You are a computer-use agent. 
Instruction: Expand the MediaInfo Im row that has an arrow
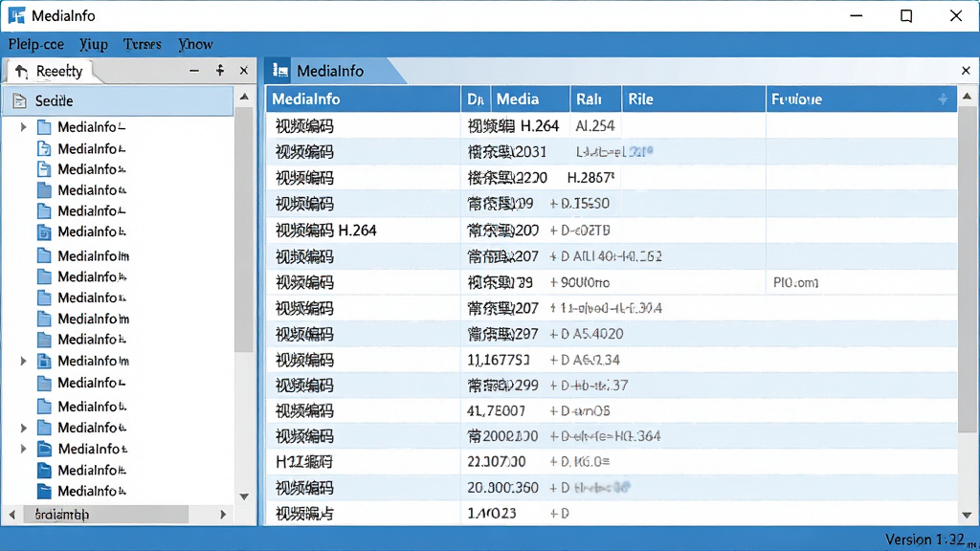pyautogui.click(x=23, y=361)
